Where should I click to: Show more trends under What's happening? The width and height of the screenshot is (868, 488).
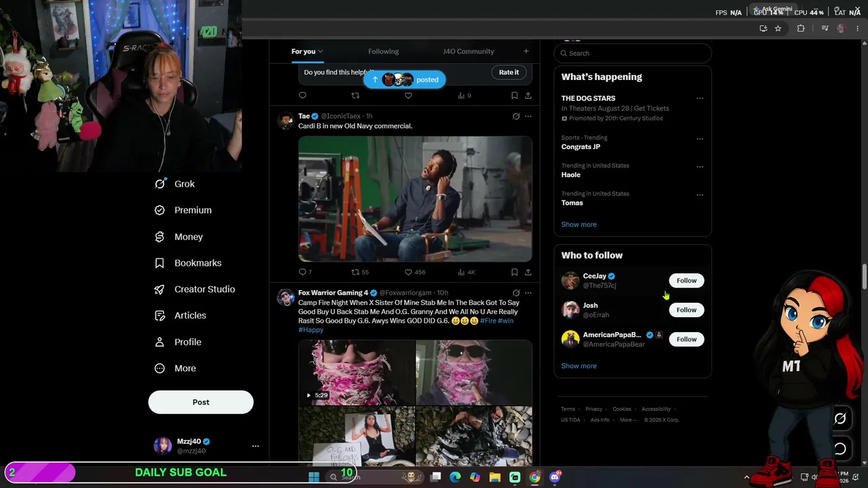[578, 224]
